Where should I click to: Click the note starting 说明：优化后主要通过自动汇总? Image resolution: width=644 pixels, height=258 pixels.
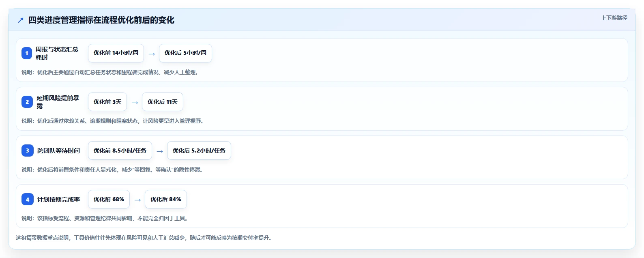pos(110,72)
